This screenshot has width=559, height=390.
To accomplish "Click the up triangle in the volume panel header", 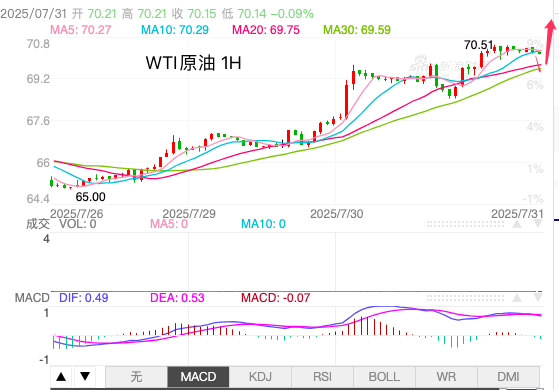I will pyautogui.click(x=517, y=224).
